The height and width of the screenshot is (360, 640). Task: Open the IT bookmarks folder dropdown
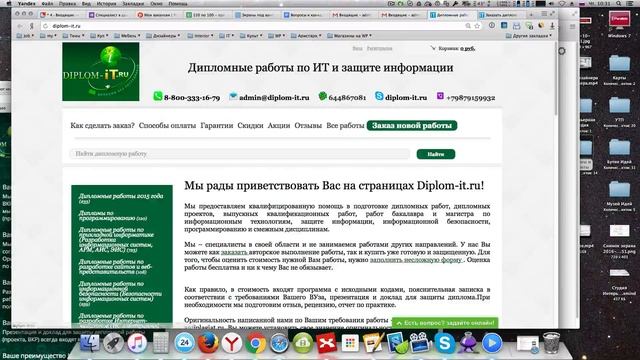coord(227,36)
